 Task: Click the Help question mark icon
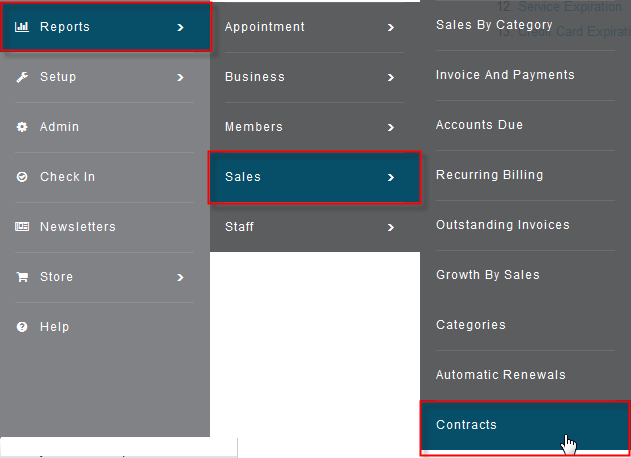22,327
